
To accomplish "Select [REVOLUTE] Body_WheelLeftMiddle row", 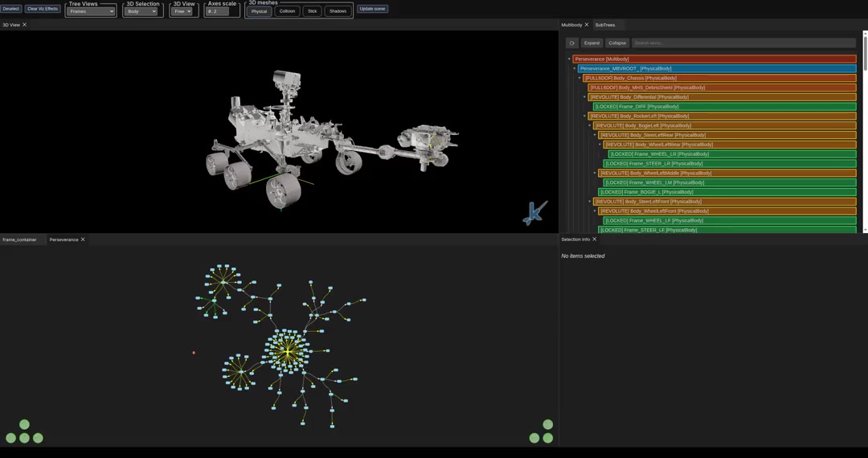I will (x=727, y=173).
